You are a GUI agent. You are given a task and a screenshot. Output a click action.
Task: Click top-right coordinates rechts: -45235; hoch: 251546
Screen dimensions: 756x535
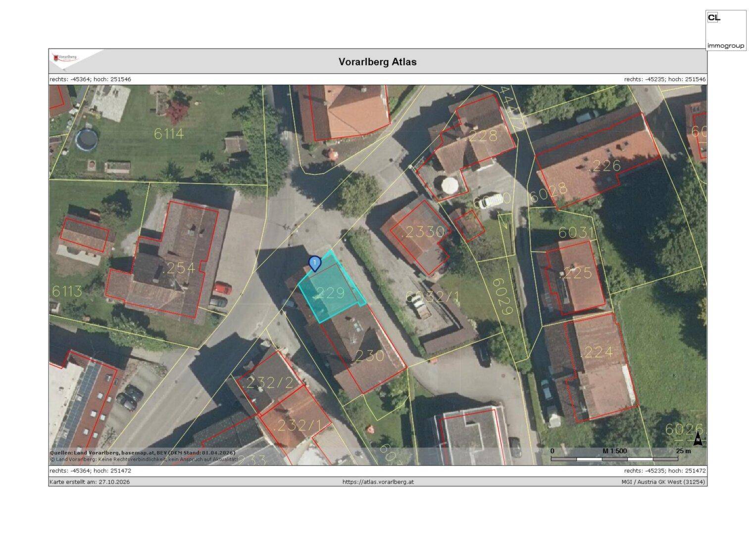tap(665, 79)
